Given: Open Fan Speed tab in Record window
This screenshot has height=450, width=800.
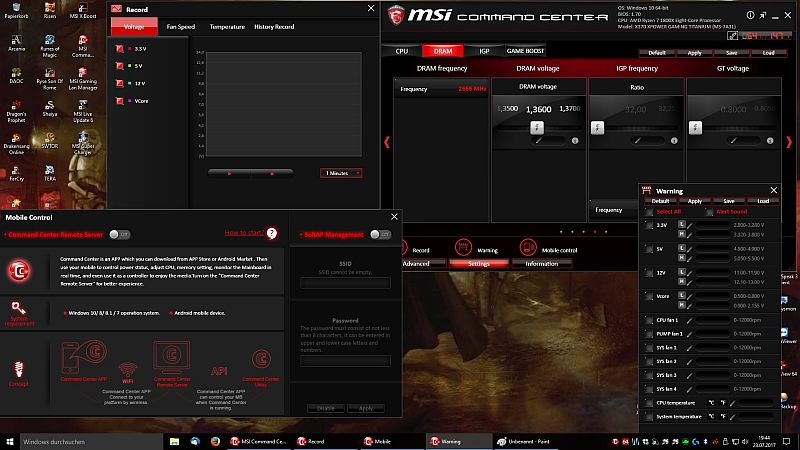Looking at the screenshot, I should click(x=181, y=27).
